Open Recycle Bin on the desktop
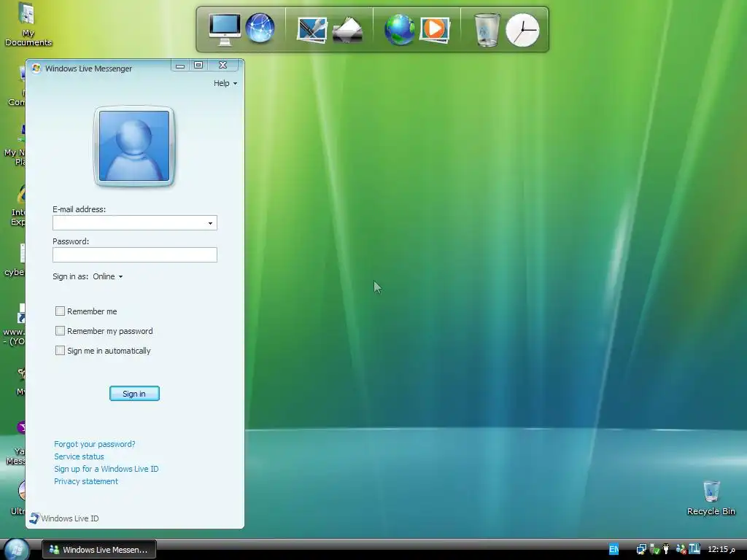 pos(711,498)
